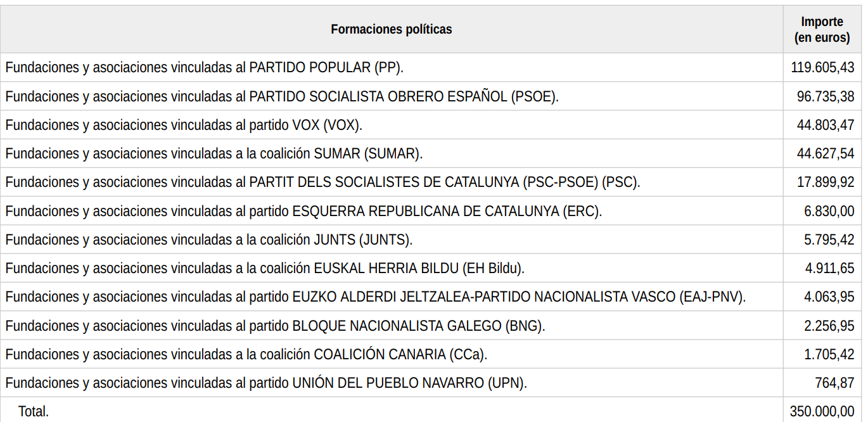868x422 pixels.
Task: Select the SUMAR coalition row text
Action: [x=214, y=153]
